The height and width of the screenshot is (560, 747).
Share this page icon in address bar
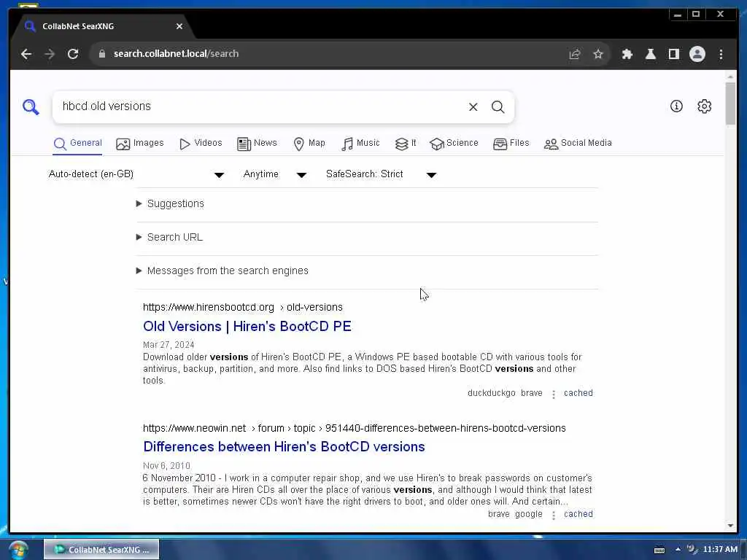pos(575,54)
